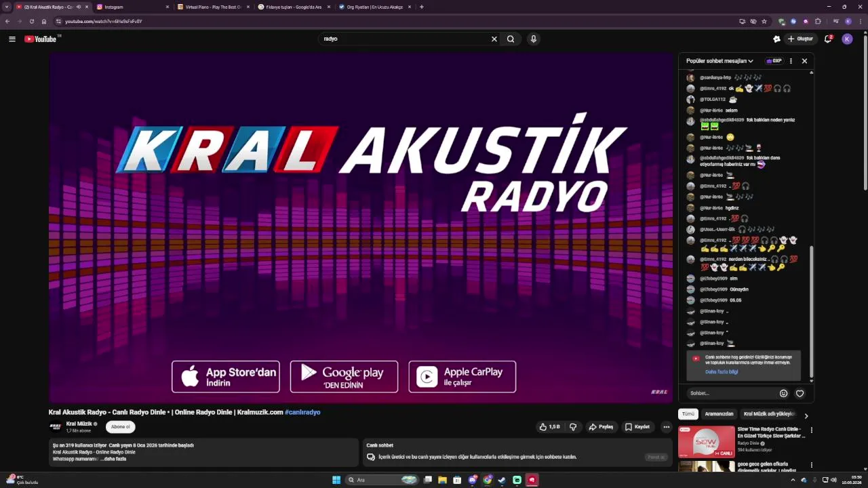The image size is (868, 488).
Task: Open Kral Müzik channel avatar
Action: pos(56,427)
